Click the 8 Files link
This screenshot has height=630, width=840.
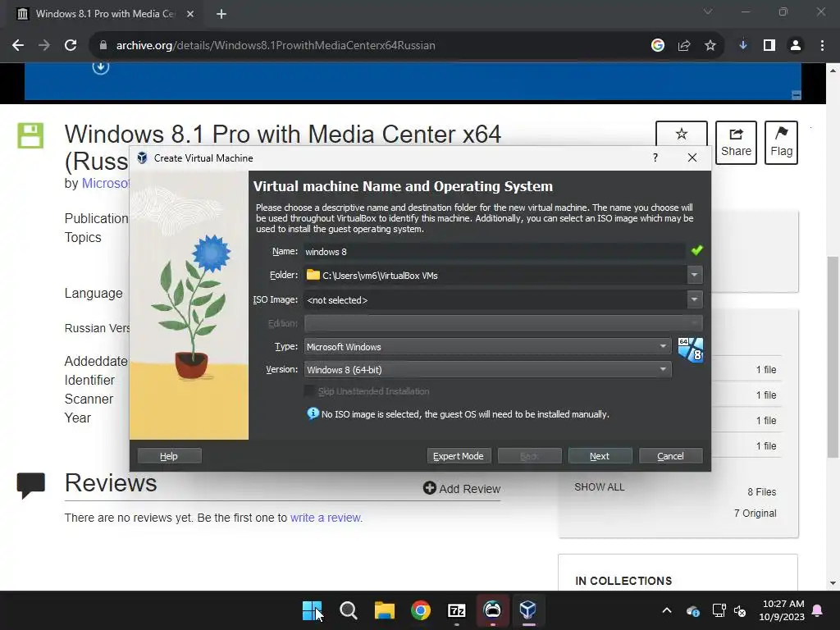coord(762,492)
